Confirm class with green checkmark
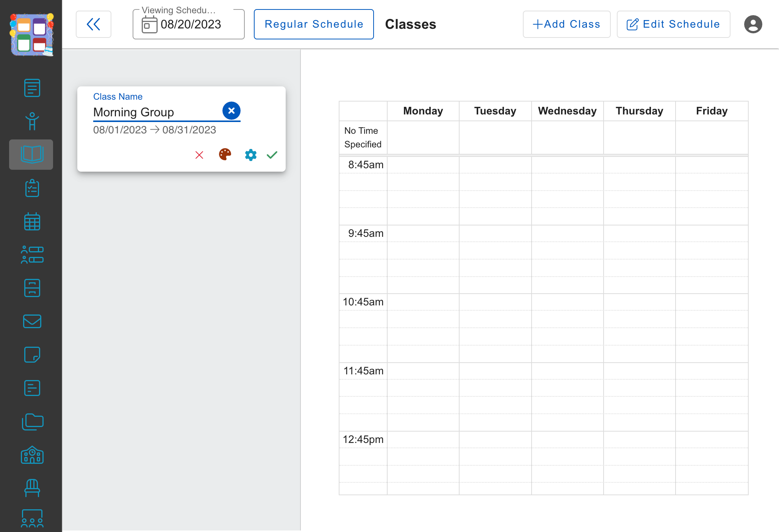 coord(272,155)
